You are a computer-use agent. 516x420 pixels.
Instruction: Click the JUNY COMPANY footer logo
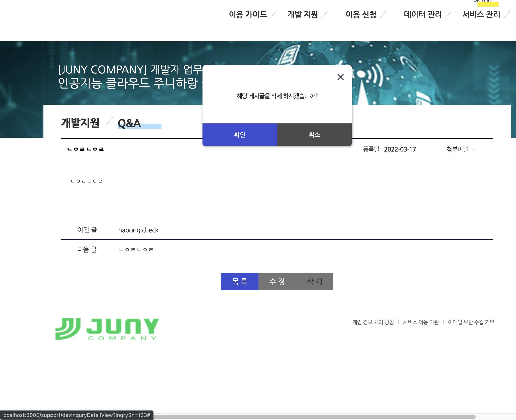click(107, 329)
